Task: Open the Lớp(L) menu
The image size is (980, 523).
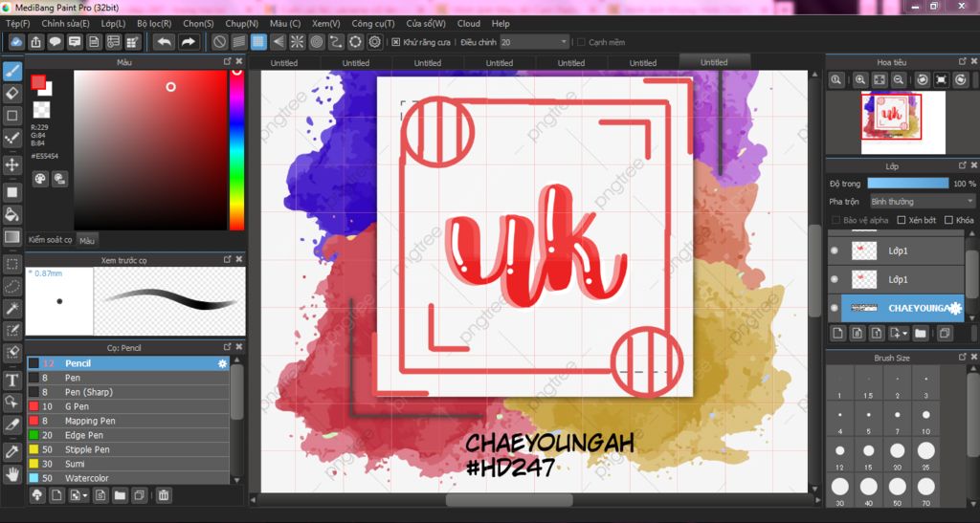Action: (113, 24)
